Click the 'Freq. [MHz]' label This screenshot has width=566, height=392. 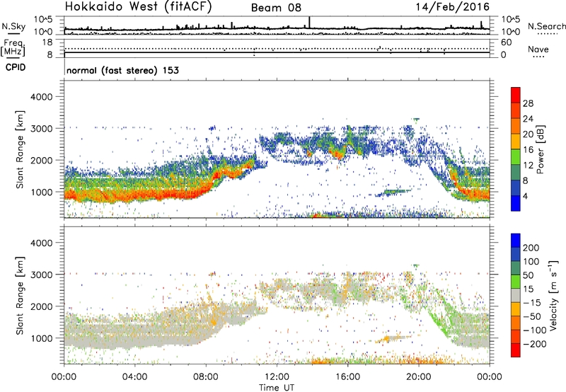click(x=13, y=48)
